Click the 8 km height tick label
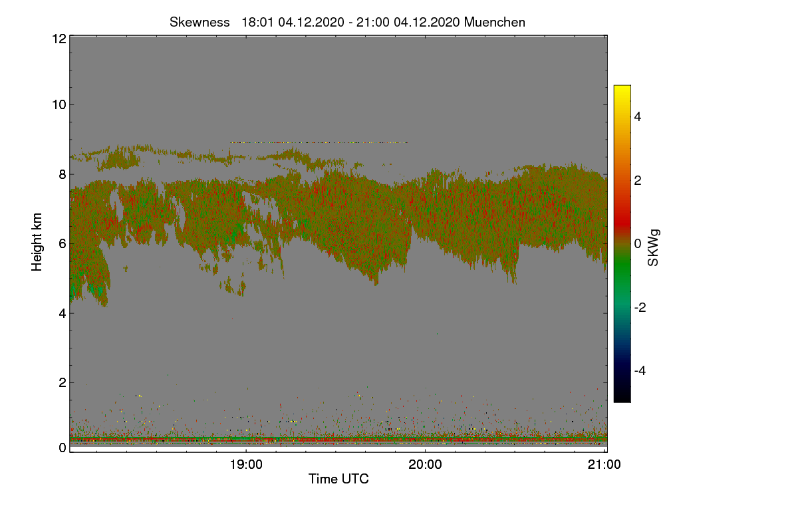Screen dimensions: 798x532 click(62, 174)
